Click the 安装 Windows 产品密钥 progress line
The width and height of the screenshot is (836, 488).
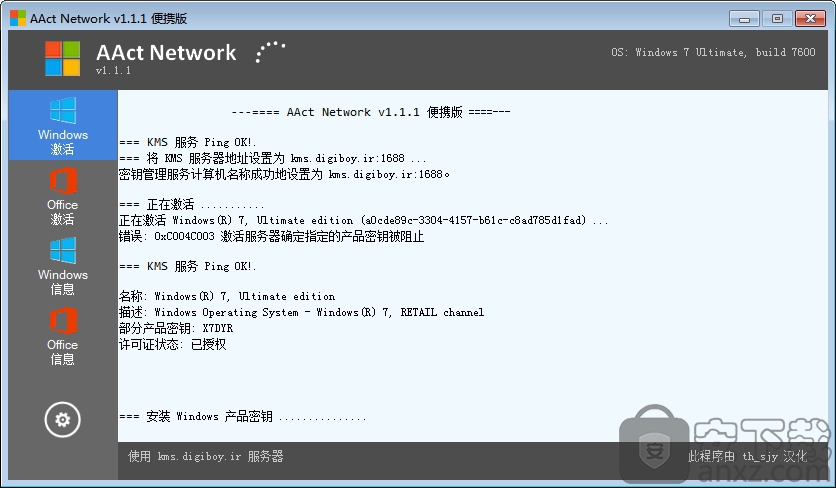(243, 417)
